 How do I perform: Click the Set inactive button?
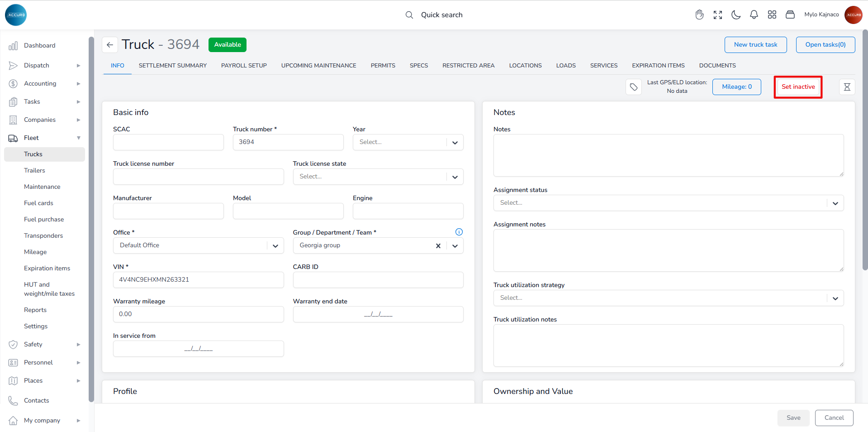[798, 87]
